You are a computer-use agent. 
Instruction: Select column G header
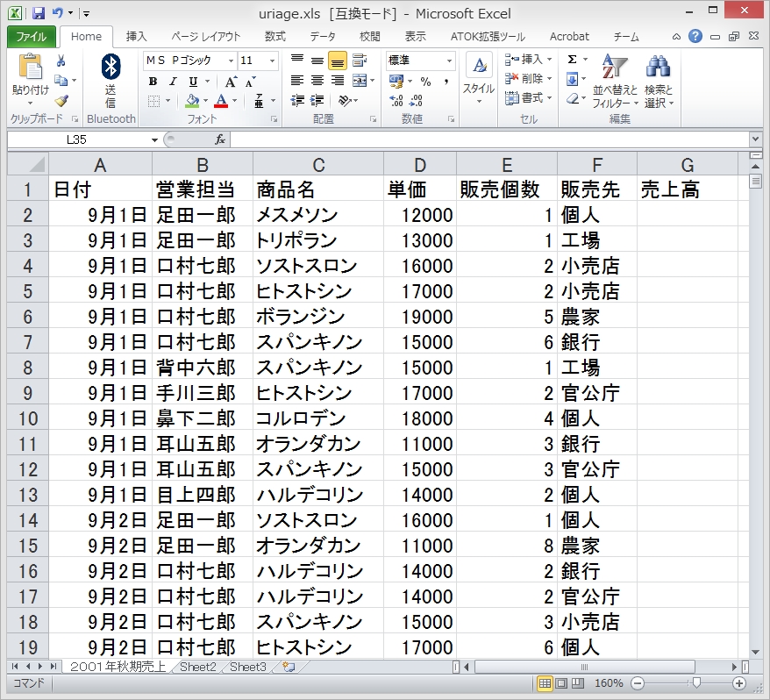687,165
